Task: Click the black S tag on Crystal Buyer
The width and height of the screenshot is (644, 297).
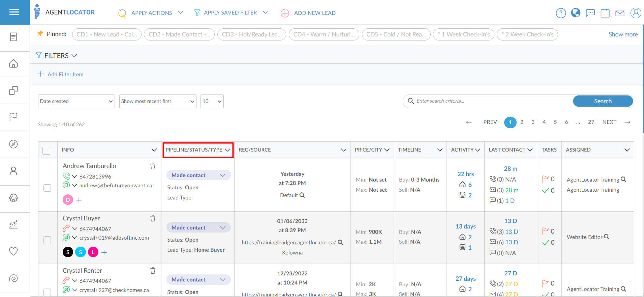Action: pos(68,252)
